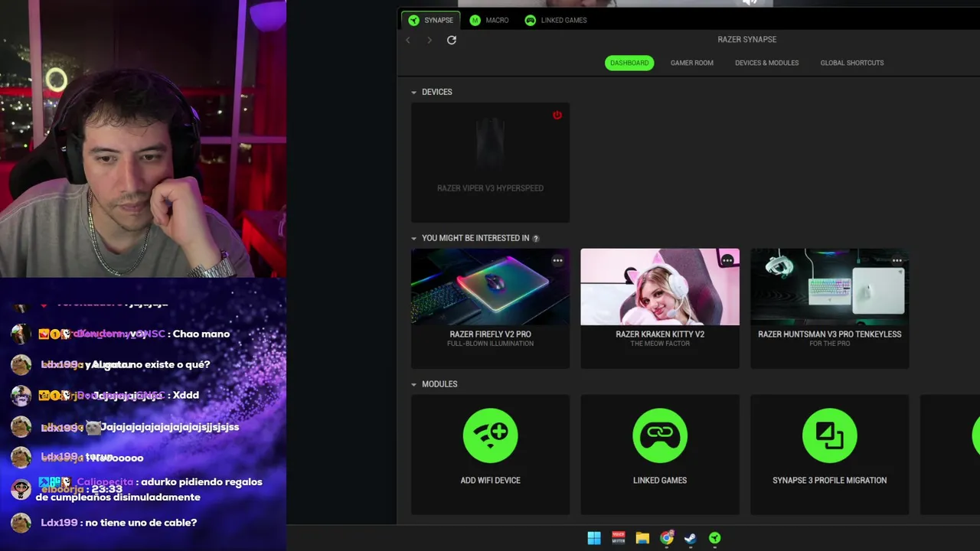
Task: Click the Linked Games module icon
Action: point(660,435)
